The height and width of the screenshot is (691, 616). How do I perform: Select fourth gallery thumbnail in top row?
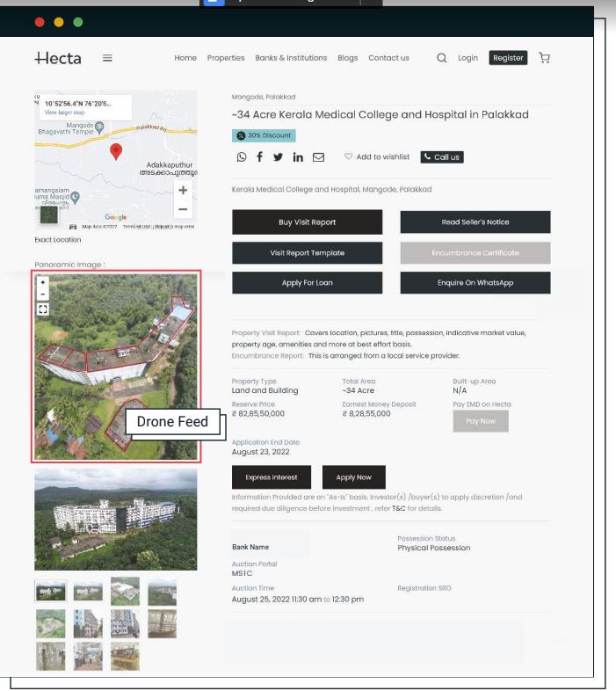(x=163, y=592)
